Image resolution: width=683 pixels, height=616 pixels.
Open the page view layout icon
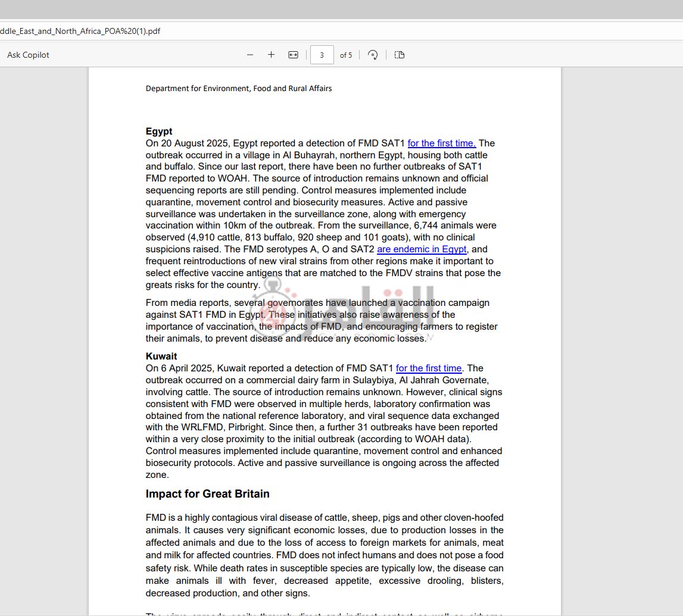[x=400, y=55]
